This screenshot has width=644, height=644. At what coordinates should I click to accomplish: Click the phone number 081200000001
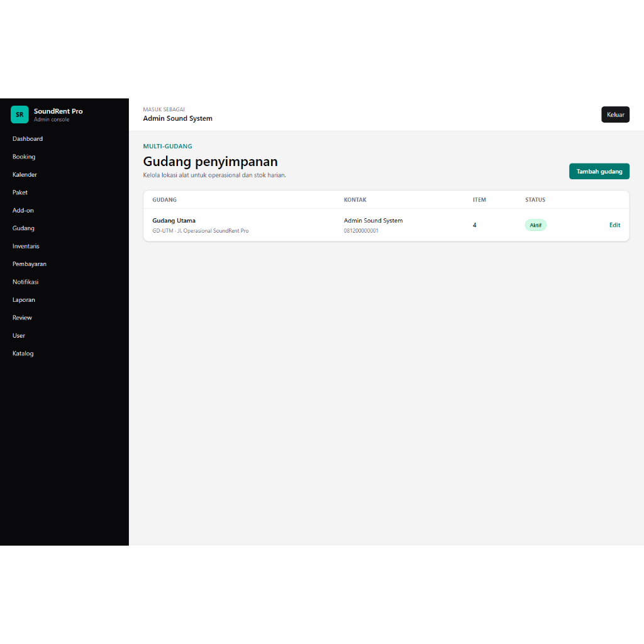click(361, 231)
